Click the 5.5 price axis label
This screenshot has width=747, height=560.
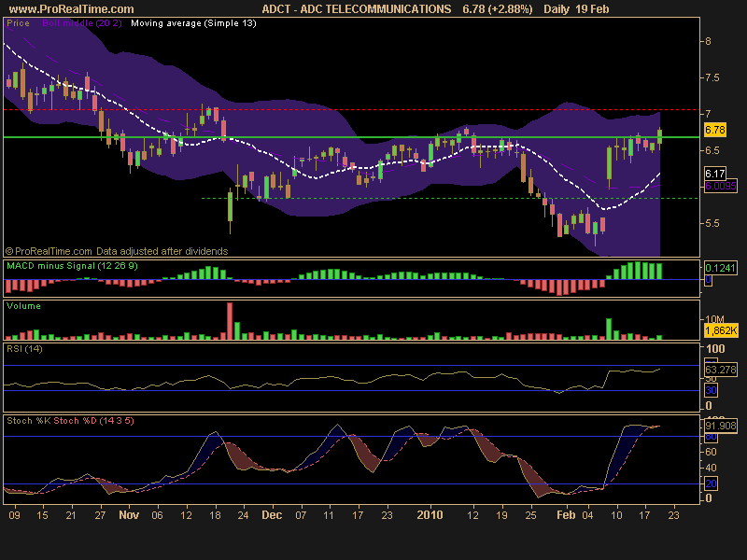click(x=713, y=223)
